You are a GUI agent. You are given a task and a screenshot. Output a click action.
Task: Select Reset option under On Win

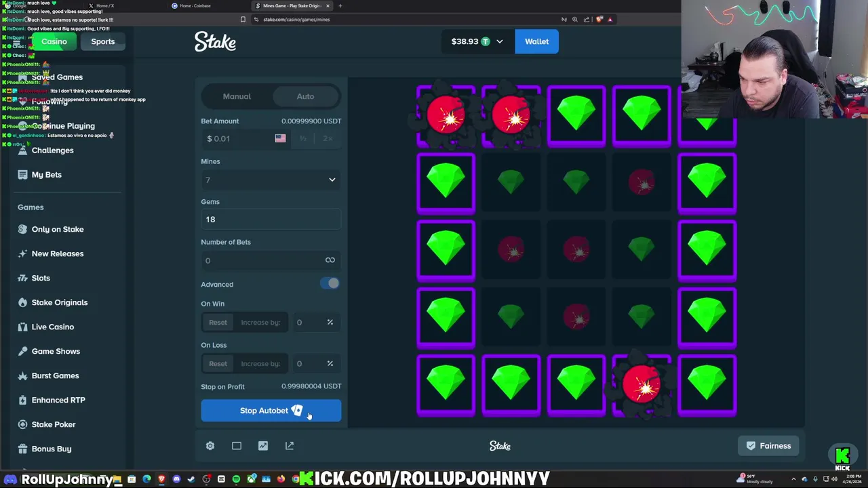(x=218, y=323)
